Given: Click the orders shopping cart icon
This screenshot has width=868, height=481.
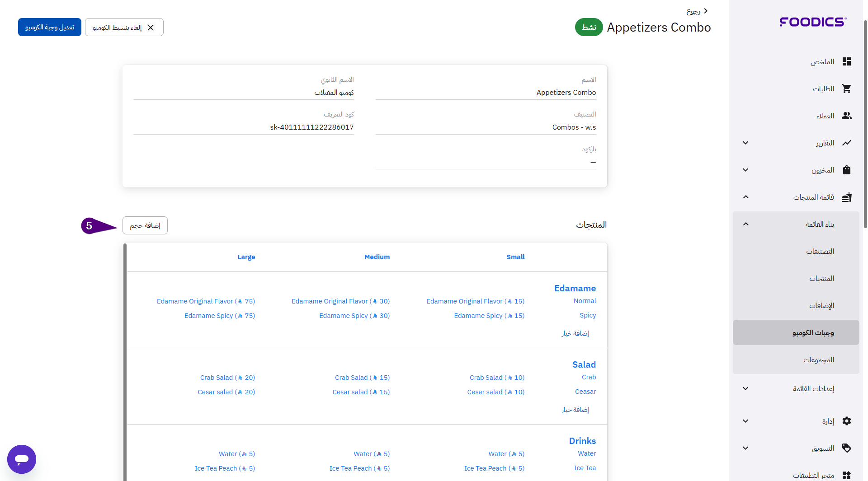Looking at the screenshot, I should click(x=846, y=89).
